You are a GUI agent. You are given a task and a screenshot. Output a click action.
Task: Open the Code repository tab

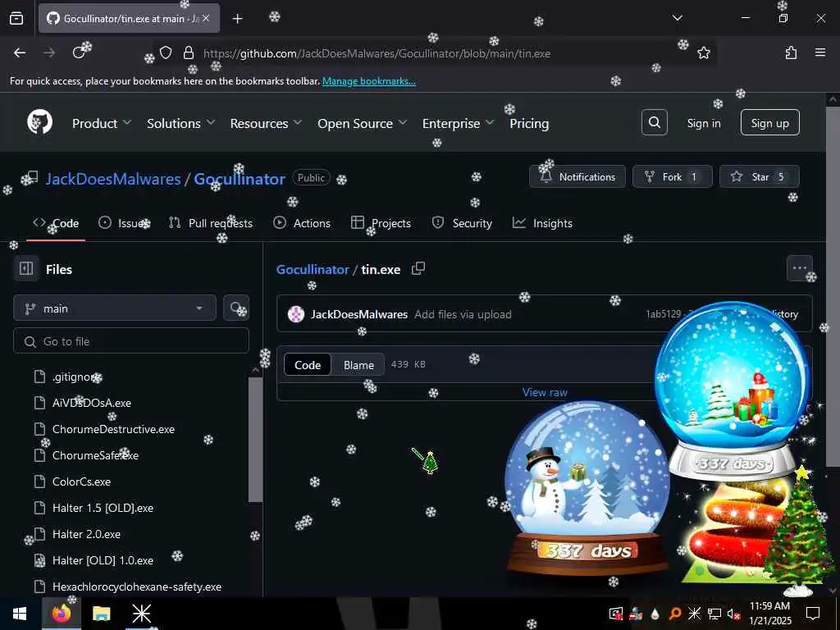click(56, 223)
